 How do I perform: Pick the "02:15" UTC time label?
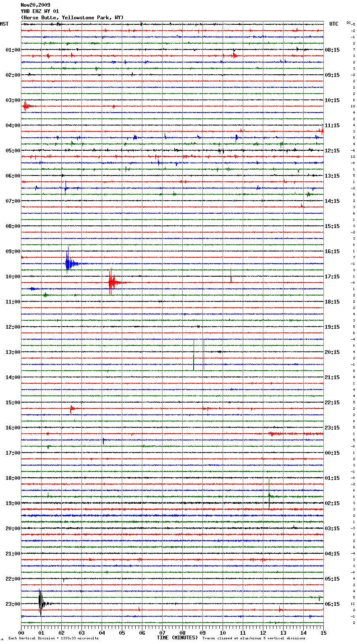point(332,503)
